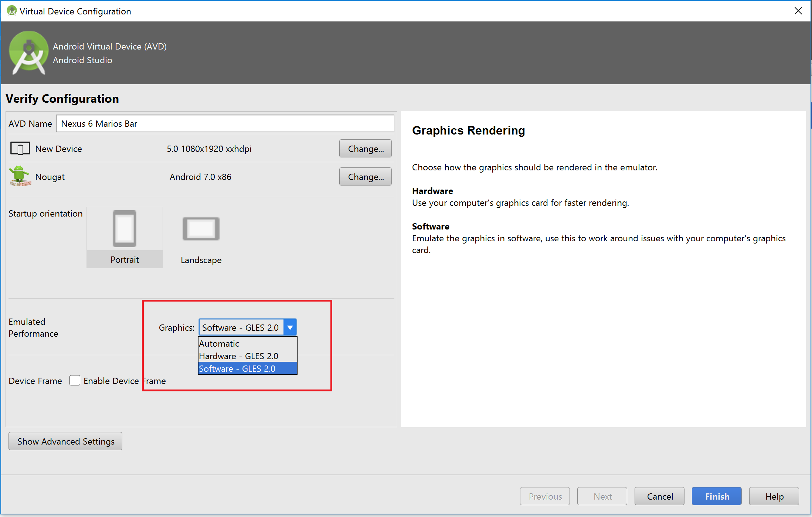Screen dimensions: 812x517
Task: Click Change button for Nougat system image
Action: tap(365, 177)
